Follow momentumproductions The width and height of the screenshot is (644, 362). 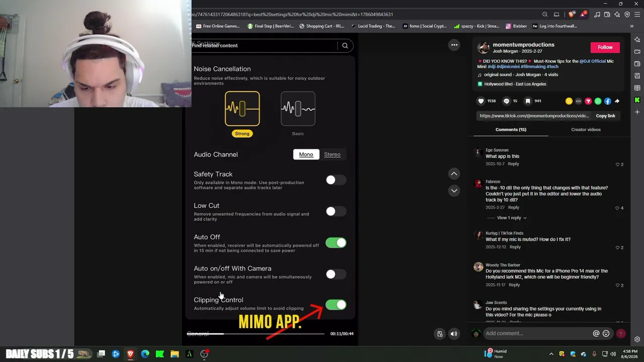point(605,47)
